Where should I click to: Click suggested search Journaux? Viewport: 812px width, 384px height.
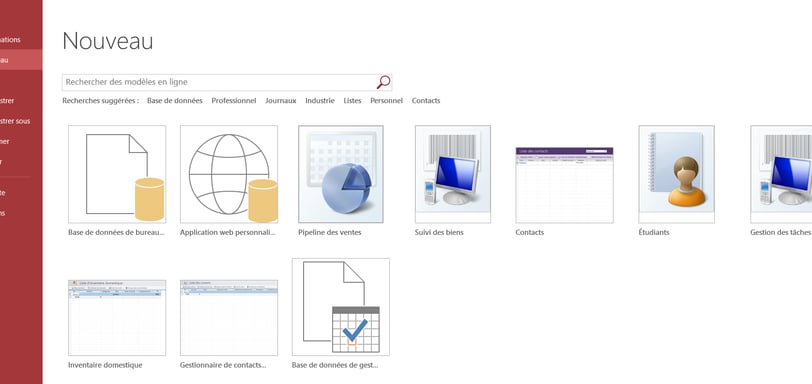(281, 101)
